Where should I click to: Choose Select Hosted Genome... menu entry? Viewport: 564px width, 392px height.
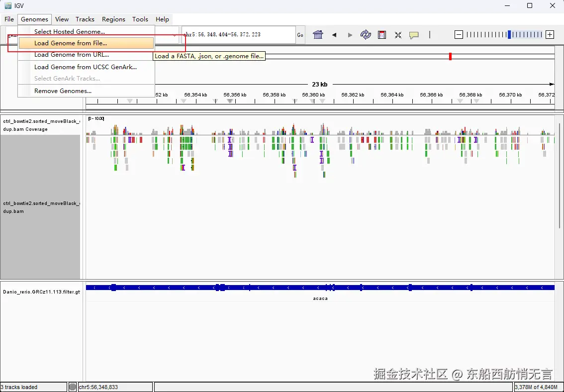87,32
